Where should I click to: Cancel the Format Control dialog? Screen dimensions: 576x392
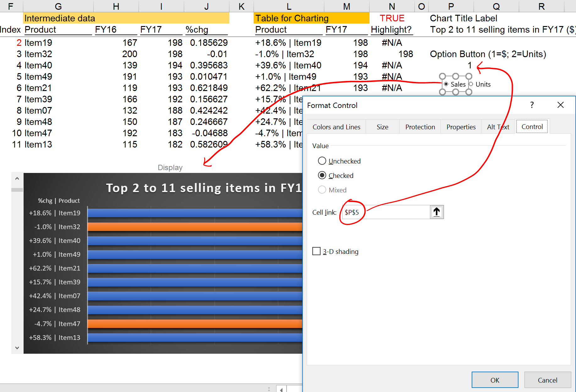(x=547, y=380)
